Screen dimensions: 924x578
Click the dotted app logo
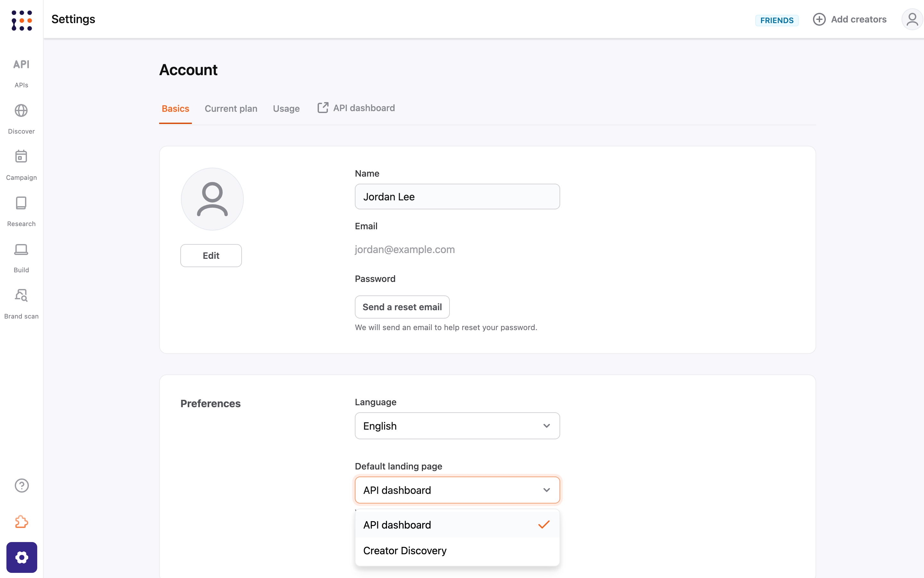(x=21, y=20)
